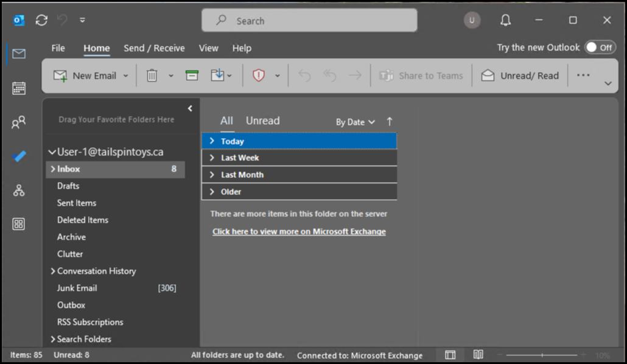Select the Home ribbon tab
627x364 pixels.
96,48
